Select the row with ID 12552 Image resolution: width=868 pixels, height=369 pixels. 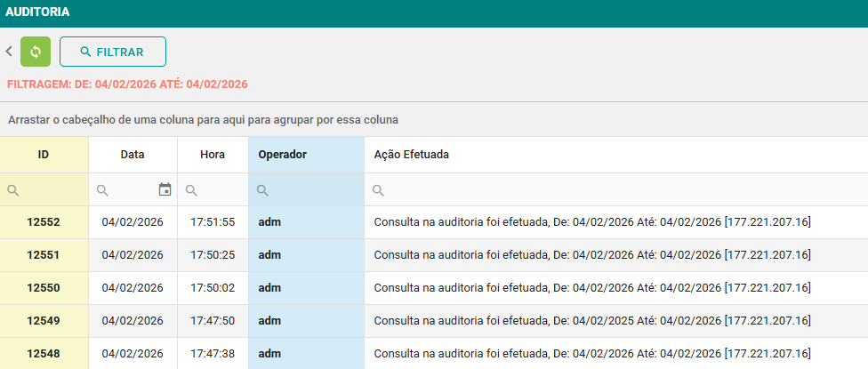tap(44, 222)
